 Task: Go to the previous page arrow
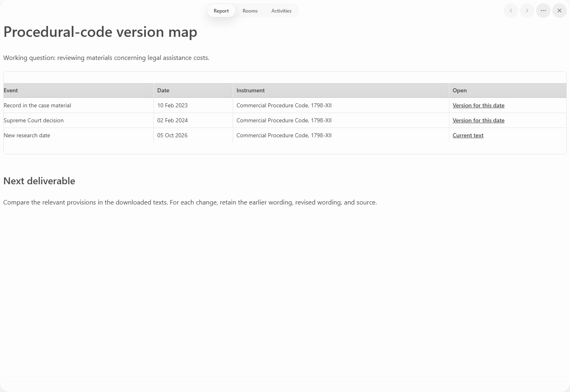pyautogui.click(x=511, y=11)
